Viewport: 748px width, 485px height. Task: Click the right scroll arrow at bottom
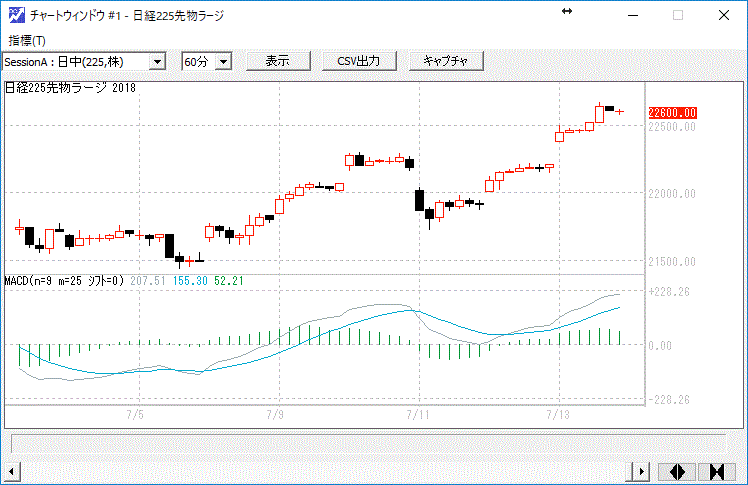[641, 472]
